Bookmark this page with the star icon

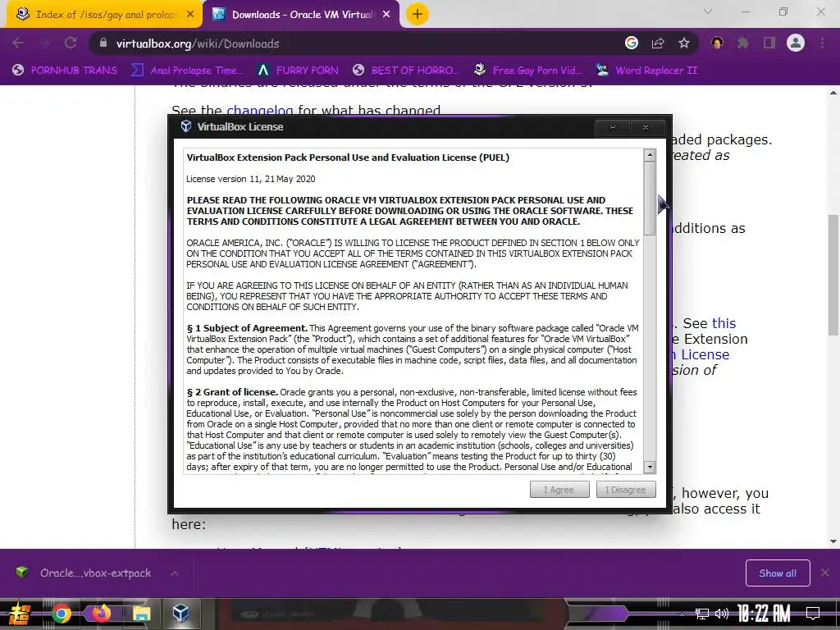point(684,43)
